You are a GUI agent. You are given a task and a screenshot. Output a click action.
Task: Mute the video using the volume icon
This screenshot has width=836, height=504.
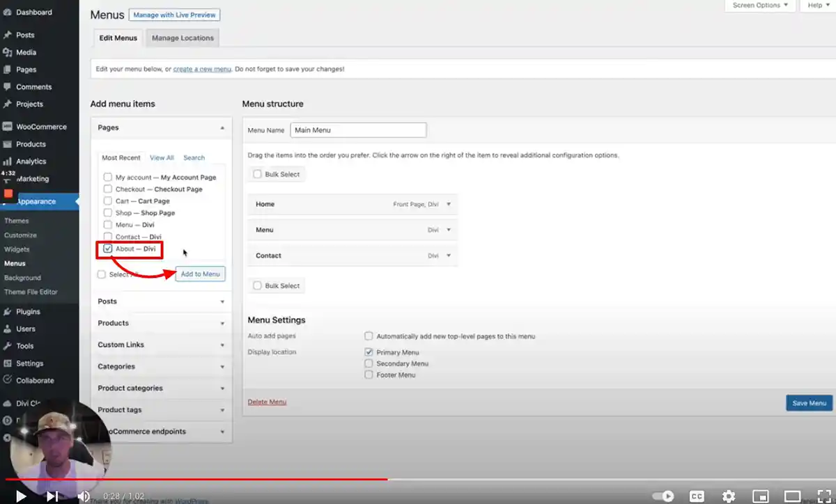pos(84,496)
